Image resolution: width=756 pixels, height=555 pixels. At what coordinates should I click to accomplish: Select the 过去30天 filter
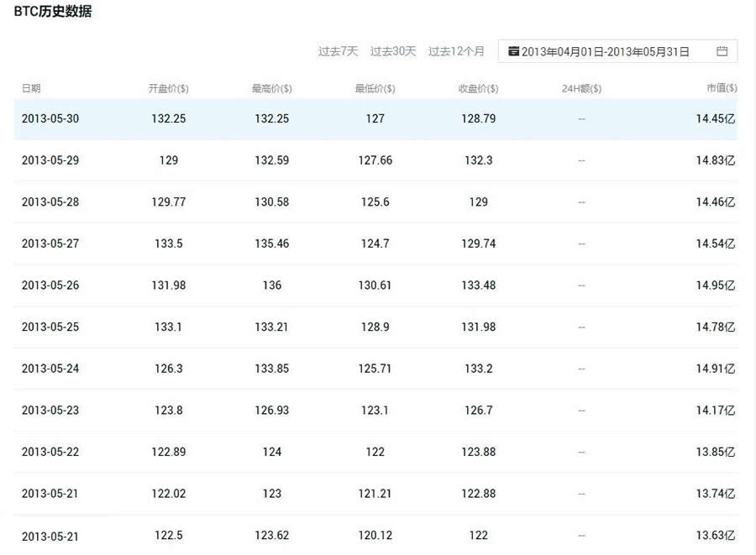[393, 51]
